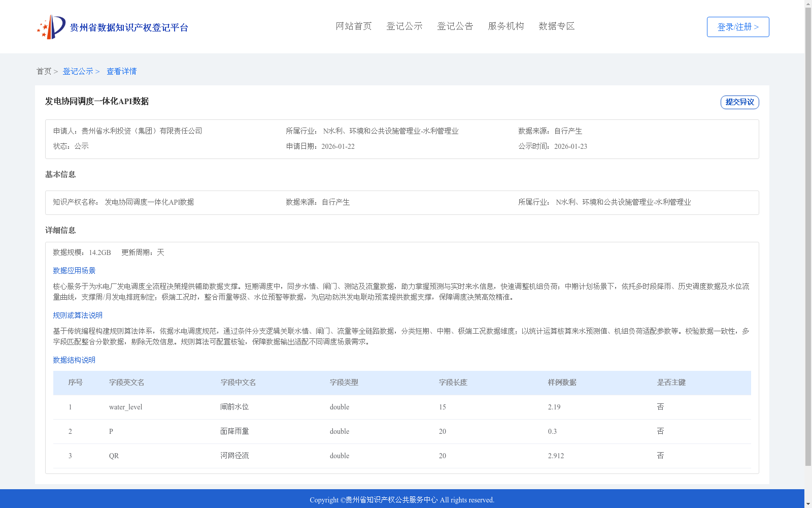This screenshot has width=812, height=508.
Task: Click the publication date 2026-01-23
Action: pyautogui.click(x=570, y=146)
